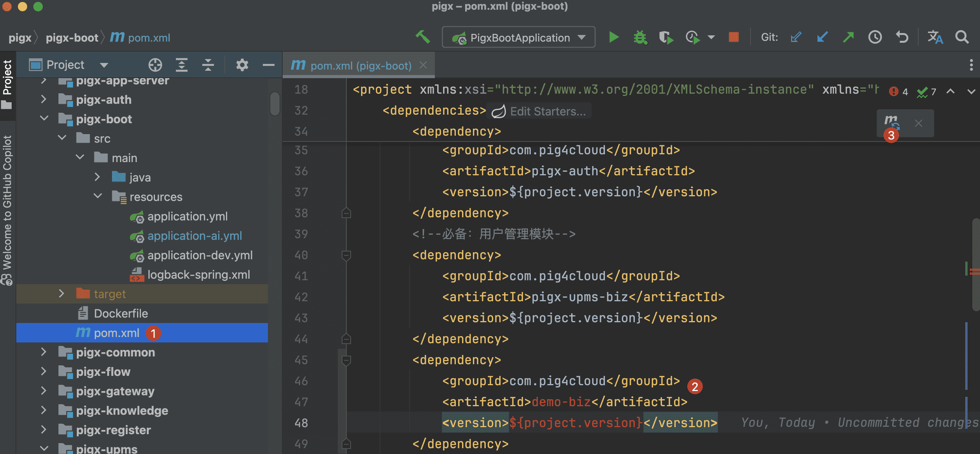The width and height of the screenshot is (980, 454).
Task: Fold dependency block at line 45
Action: click(x=346, y=360)
